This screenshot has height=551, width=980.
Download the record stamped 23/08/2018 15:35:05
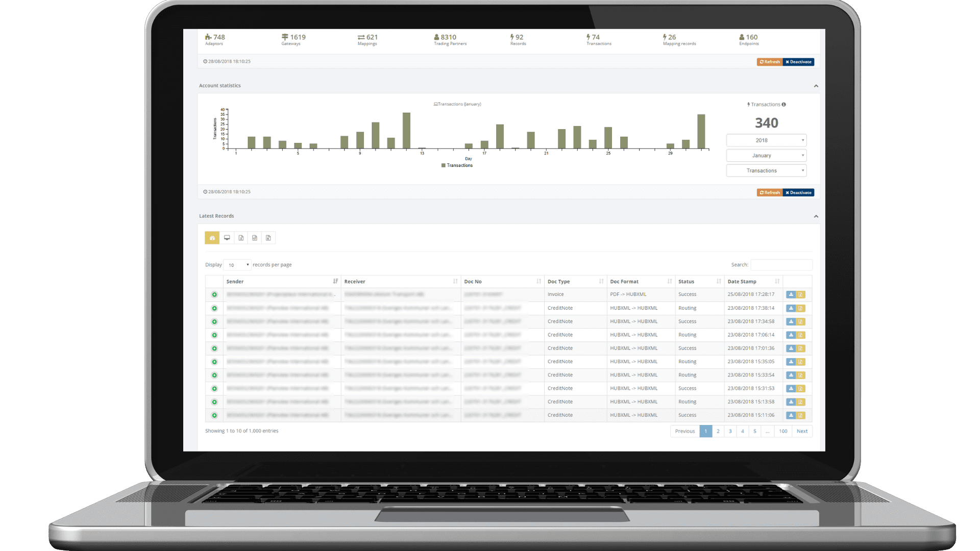pyautogui.click(x=791, y=362)
